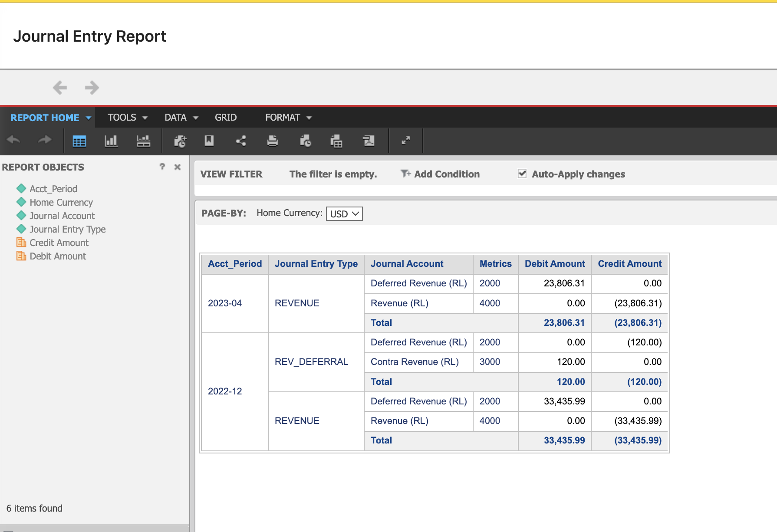Select Journal Entry Type attribute object
The image size is (777, 532).
pyautogui.click(x=67, y=229)
